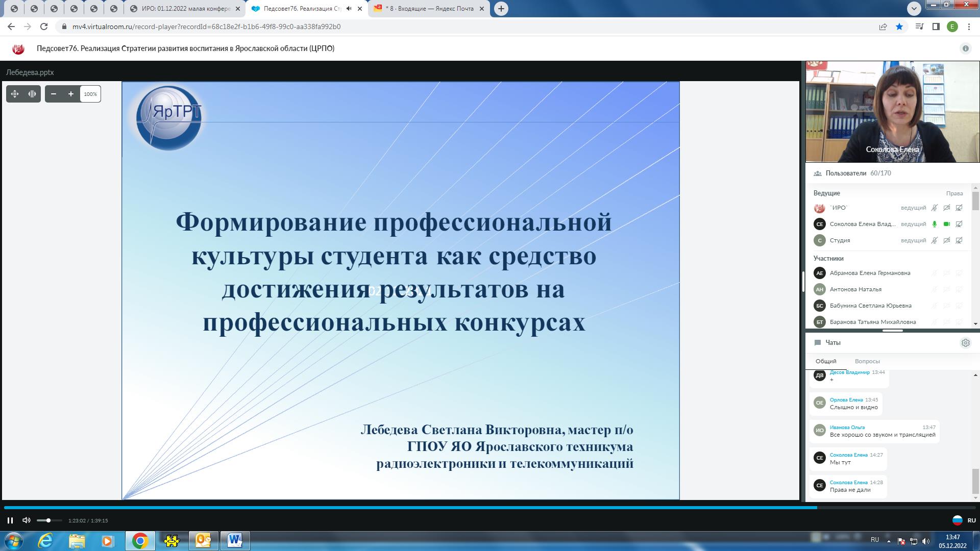This screenshot has height=551, width=980.
Task: Click the Студия presenter row name
Action: 840,240
